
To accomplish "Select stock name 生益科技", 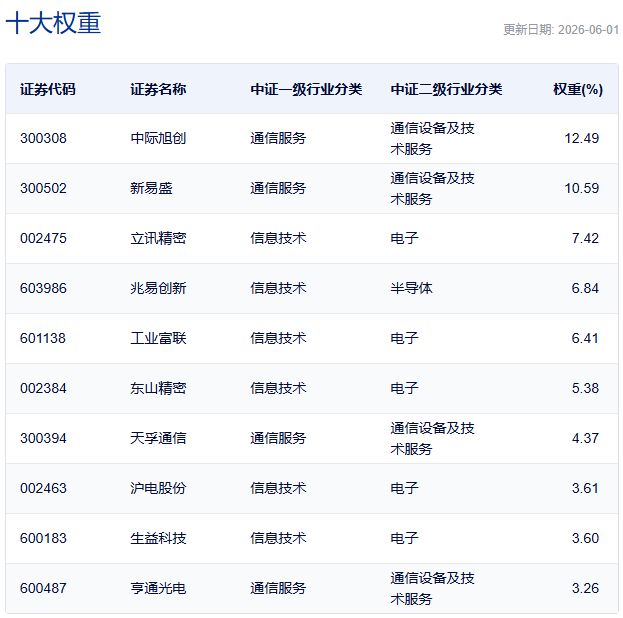I will click(x=158, y=539).
